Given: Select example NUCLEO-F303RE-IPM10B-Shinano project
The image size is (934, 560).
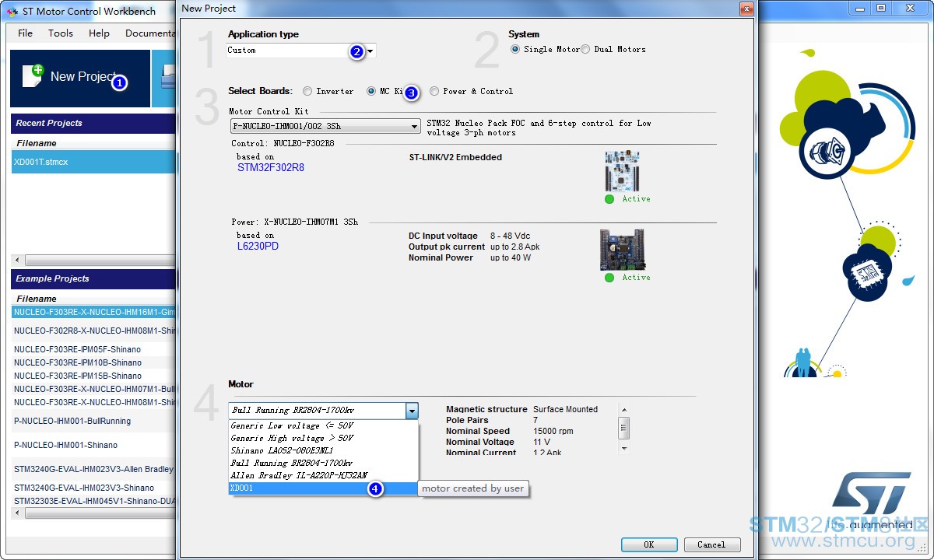Looking at the screenshot, I should point(93,362).
